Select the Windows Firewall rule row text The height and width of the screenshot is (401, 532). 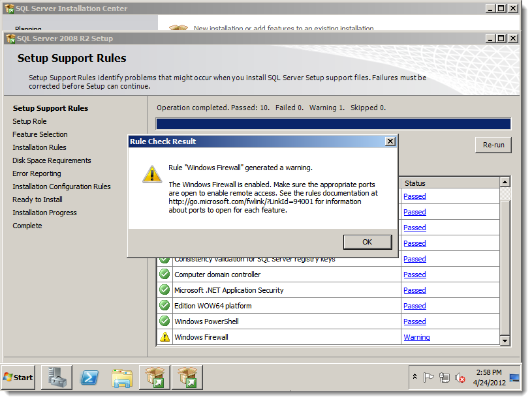pos(201,337)
